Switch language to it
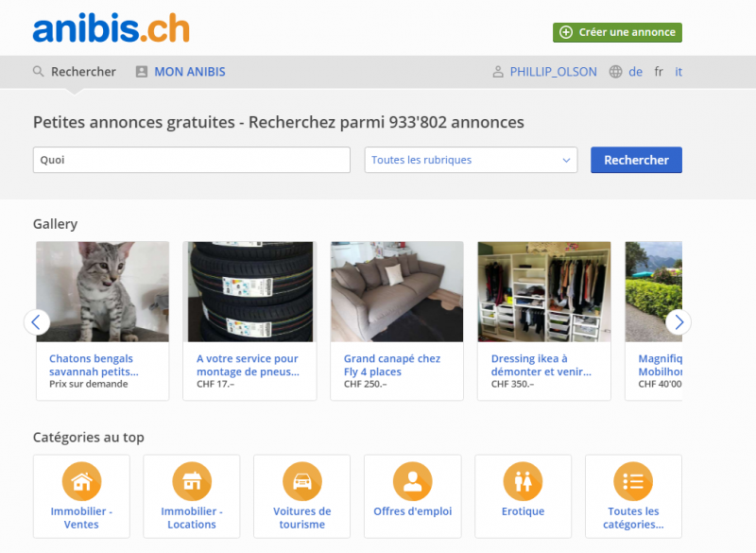This screenshot has width=756, height=553. pos(679,72)
